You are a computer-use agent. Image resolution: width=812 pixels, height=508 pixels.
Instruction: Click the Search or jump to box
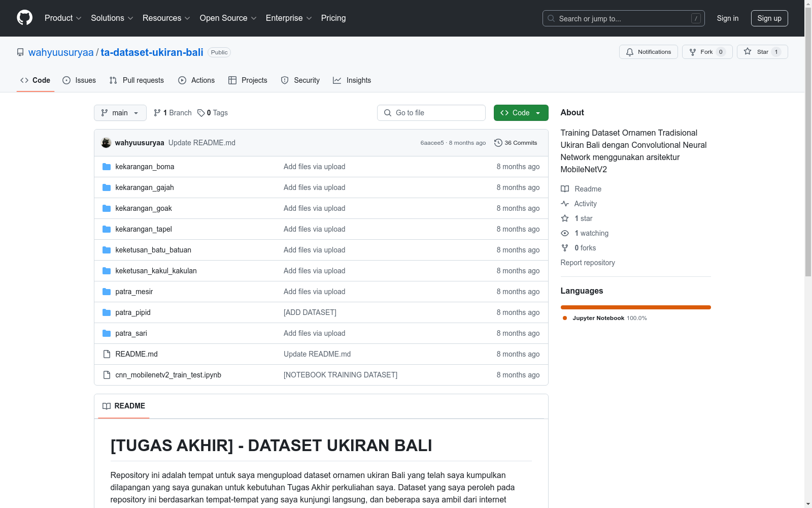point(624,18)
